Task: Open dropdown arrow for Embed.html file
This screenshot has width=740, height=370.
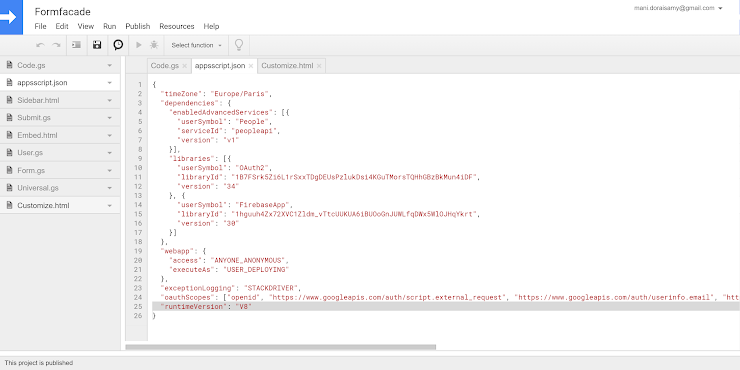Action: pyautogui.click(x=109, y=135)
